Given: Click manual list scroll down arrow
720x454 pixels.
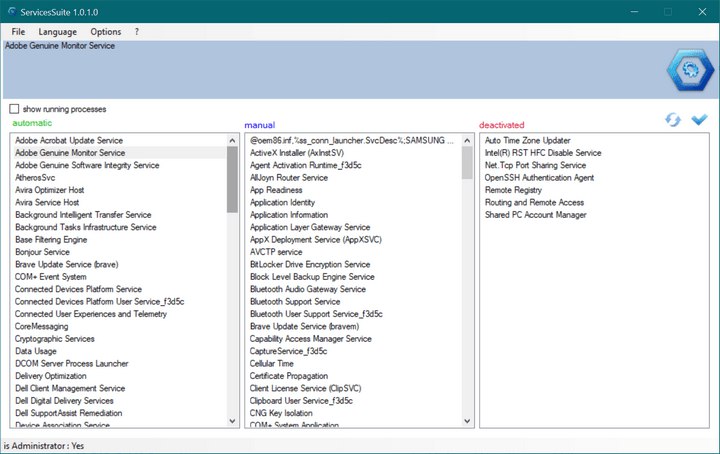Looking at the screenshot, I should pyautogui.click(x=467, y=420).
